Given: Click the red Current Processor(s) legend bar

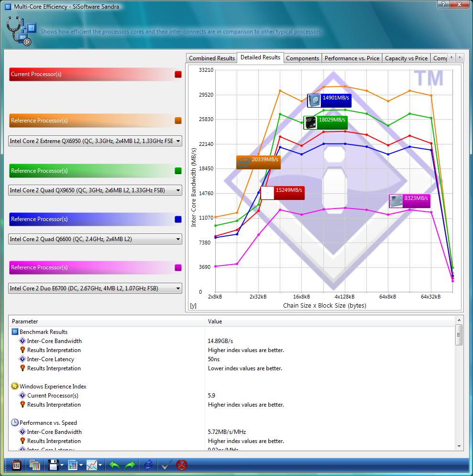Looking at the screenshot, I should (x=96, y=74).
